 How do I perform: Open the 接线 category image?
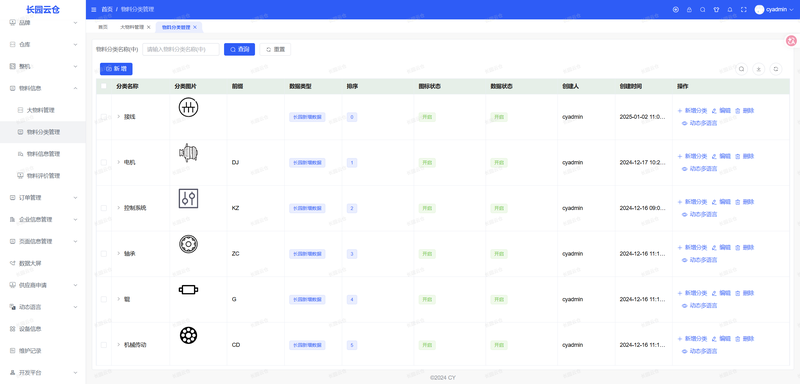coord(188,107)
